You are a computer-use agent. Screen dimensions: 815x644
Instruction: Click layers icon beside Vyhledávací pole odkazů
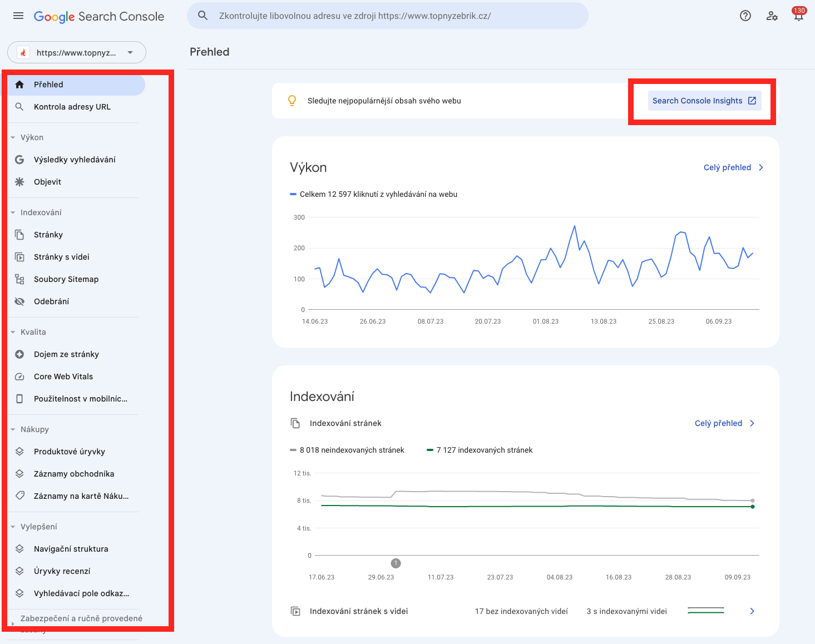point(19,593)
